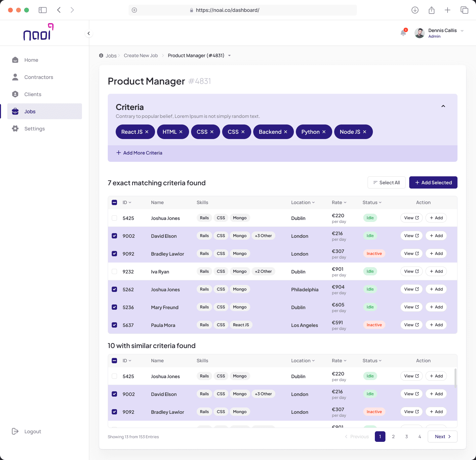Image resolution: width=476 pixels, height=460 pixels.
Task: Click the Logout icon in sidebar
Action: click(15, 431)
